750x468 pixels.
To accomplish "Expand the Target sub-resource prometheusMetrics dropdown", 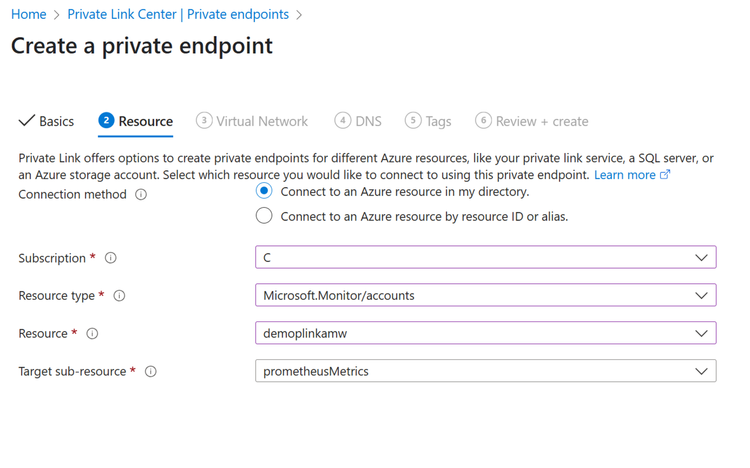I will pyautogui.click(x=485, y=371).
